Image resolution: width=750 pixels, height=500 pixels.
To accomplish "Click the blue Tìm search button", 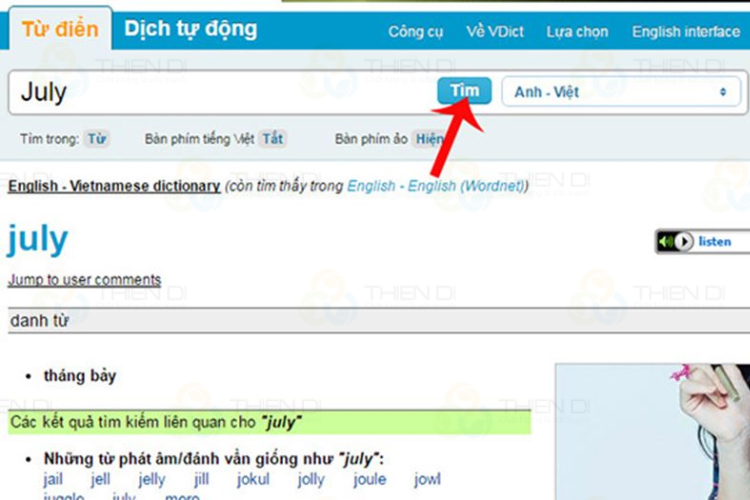I will click(464, 91).
